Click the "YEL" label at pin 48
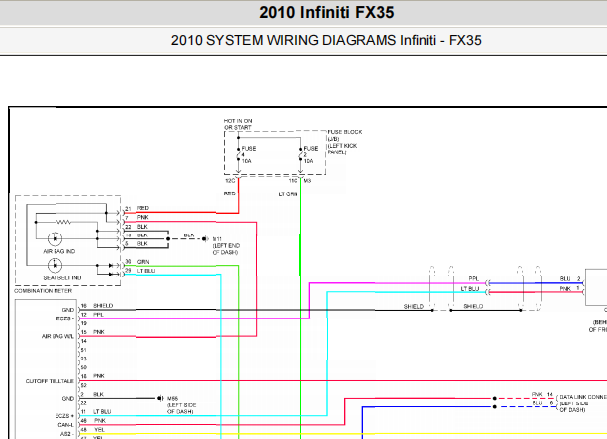607x439 pixels. (99, 430)
